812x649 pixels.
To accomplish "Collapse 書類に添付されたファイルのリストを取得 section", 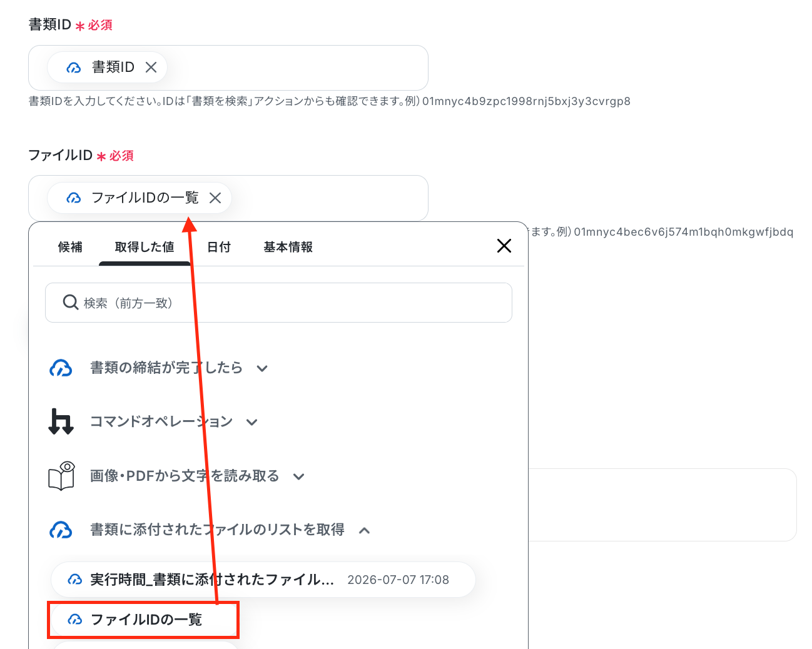I will [x=364, y=530].
